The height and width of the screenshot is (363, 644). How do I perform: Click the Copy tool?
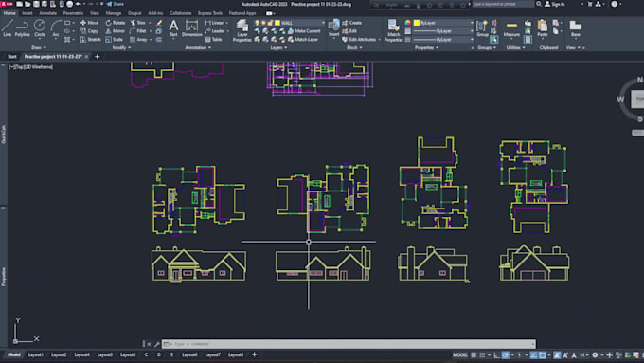click(89, 31)
